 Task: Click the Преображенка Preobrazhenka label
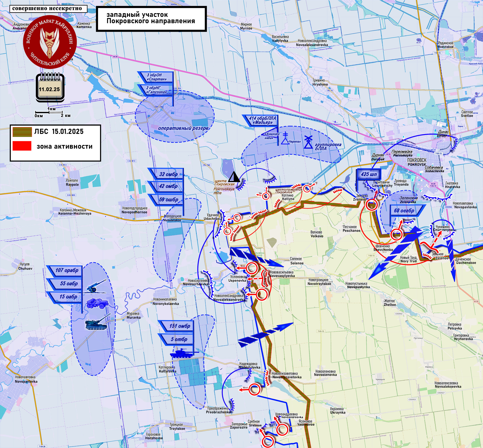pyautogui.click(x=218, y=410)
